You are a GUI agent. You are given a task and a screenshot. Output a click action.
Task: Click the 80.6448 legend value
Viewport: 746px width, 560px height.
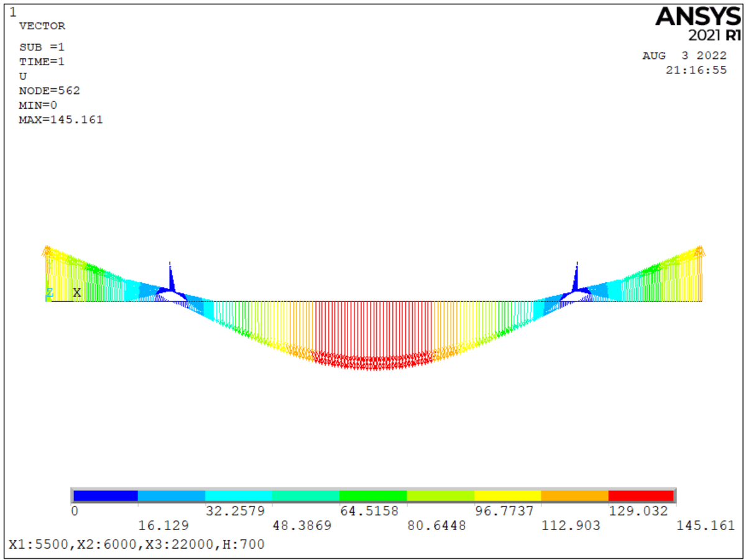(436, 526)
